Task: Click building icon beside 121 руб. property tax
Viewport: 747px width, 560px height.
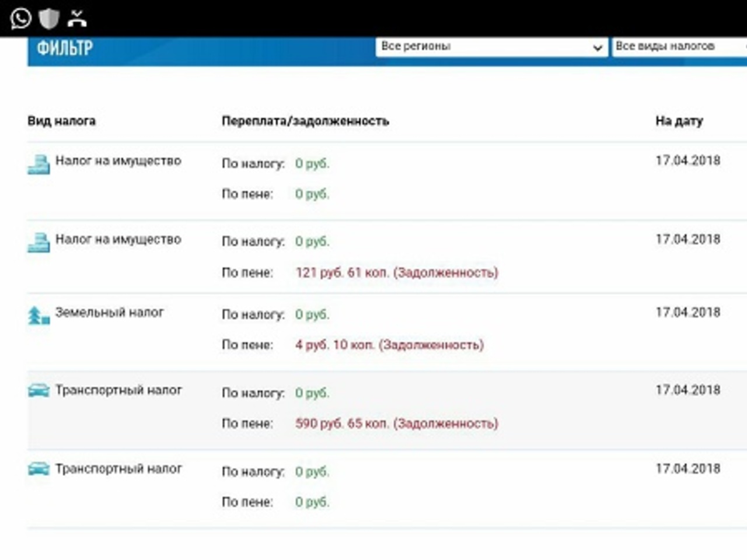Action: (39, 242)
